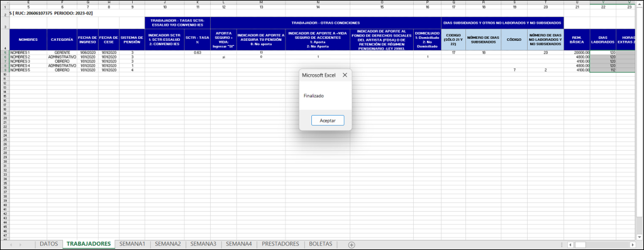Select the NOMBRES header cell
This screenshot has height=250, width=644.
click(x=28, y=40)
